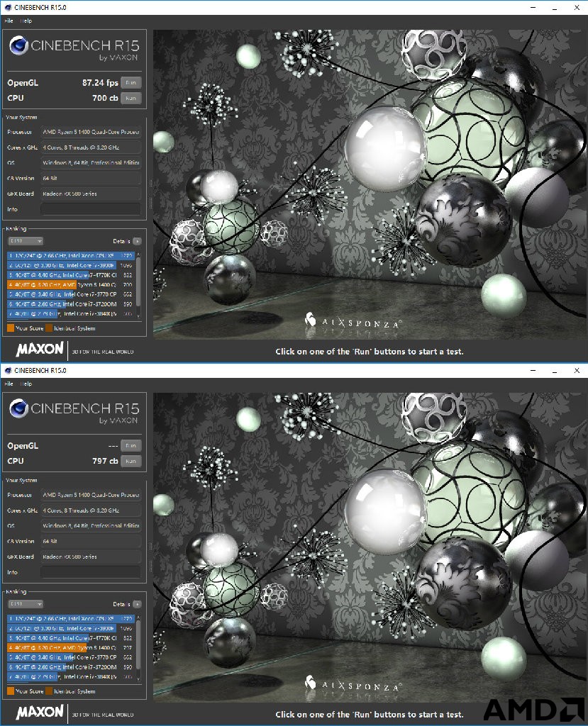The width and height of the screenshot is (588, 726).
Task: Select the i7-4770K ranking row in the lower window
Action: click(71, 638)
